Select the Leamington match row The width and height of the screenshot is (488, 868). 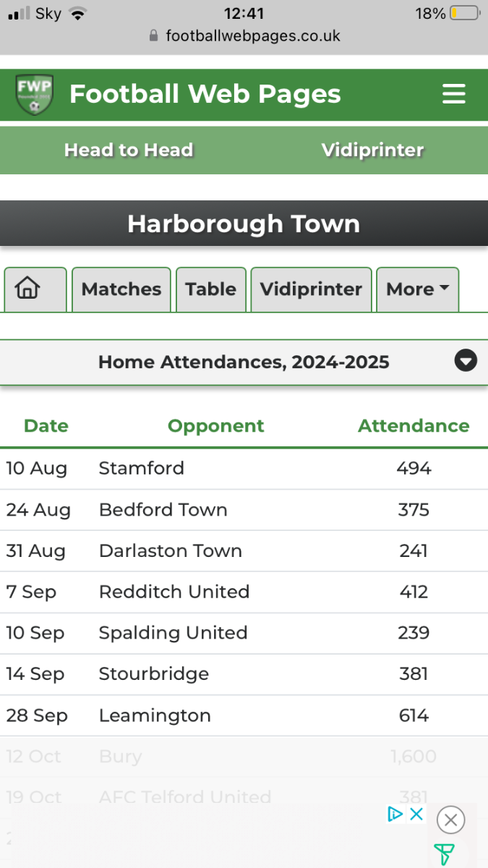244,716
